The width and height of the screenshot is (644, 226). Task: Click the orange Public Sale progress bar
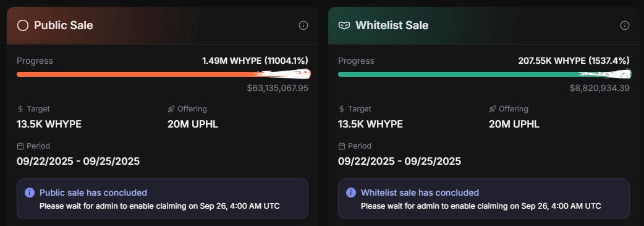163,74
